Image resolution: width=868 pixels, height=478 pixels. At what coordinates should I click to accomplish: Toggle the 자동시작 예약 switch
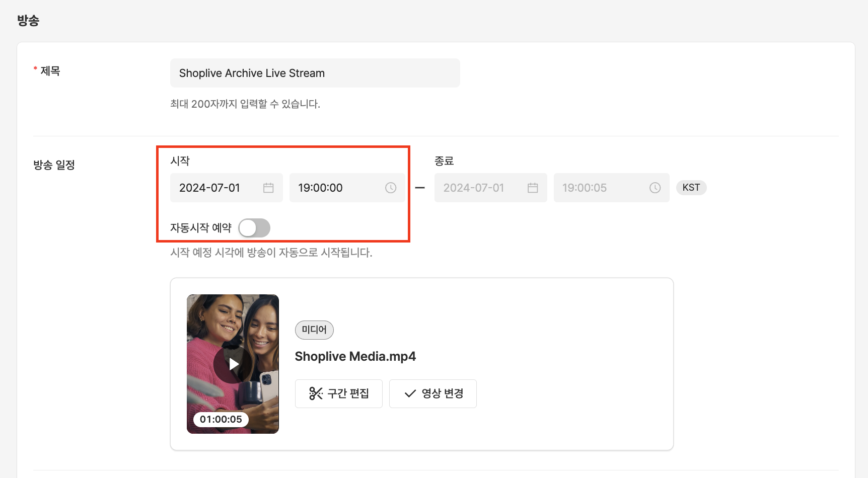point(254,228)
